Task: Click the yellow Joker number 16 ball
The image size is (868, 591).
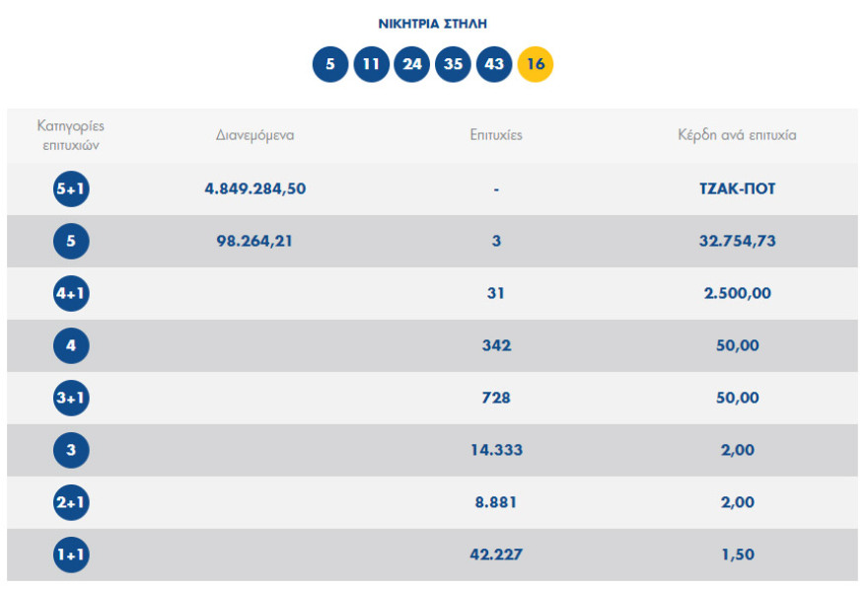Action: point(536,65)
